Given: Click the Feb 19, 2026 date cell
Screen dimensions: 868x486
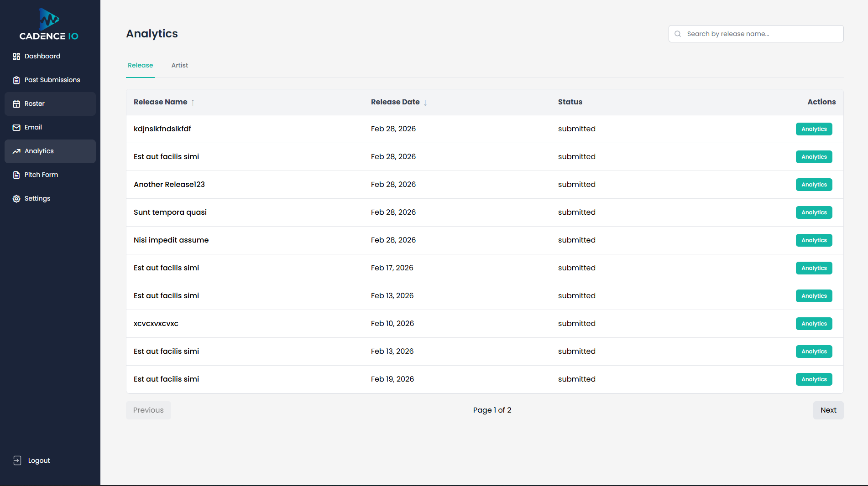Looking at the screenshot, I should (x=392, y=379).
